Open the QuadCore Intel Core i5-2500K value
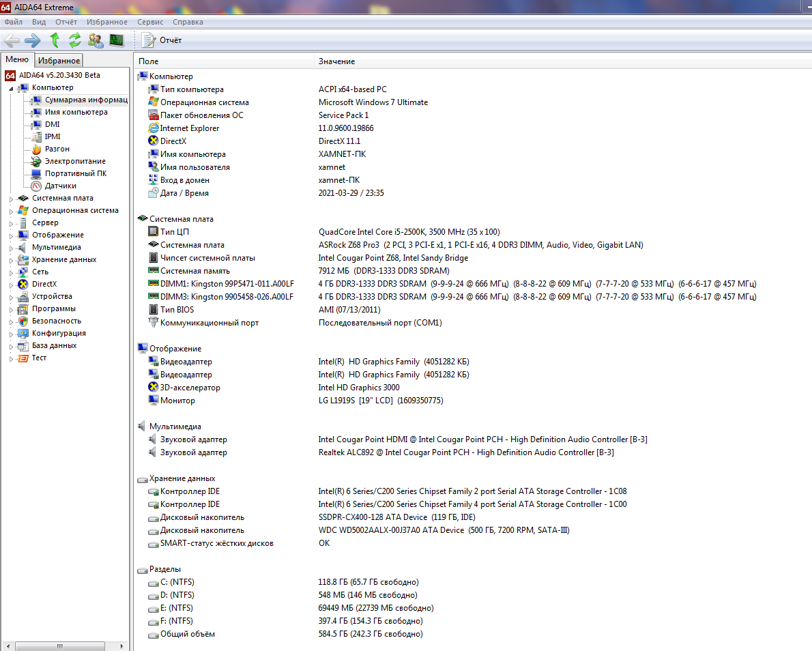 (409, 231)
